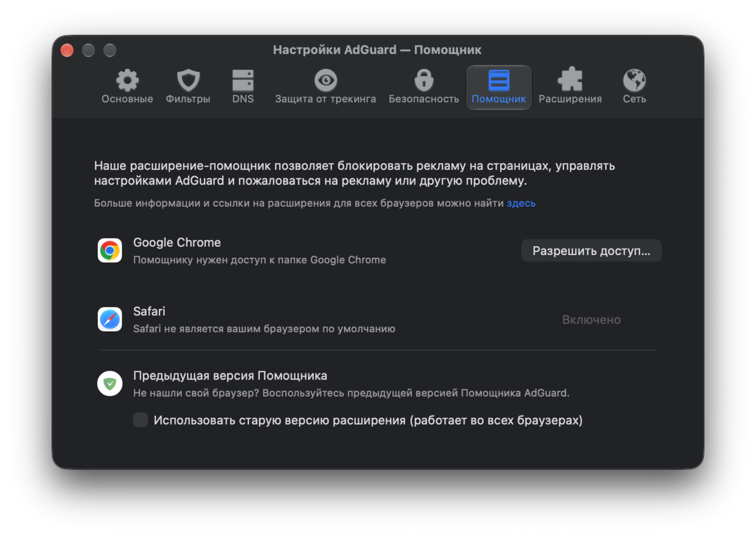Click the AdGuard shield icon
This screenshot has height=538, width=756.
tap(110, 383)
